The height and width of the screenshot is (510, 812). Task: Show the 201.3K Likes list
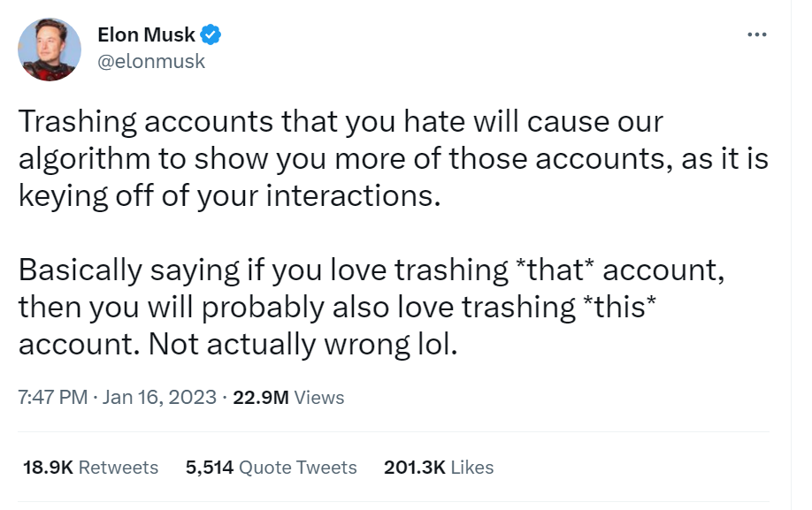439,467
